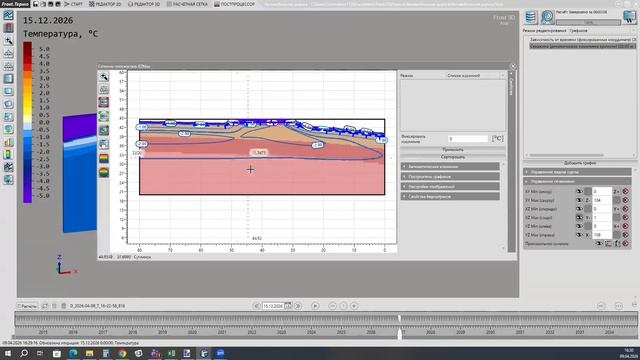Image resolution: width=640 pixels, height=360 pixels.
Task: Click the mesh grid icon in section toolbar
Action: [104, 89]
